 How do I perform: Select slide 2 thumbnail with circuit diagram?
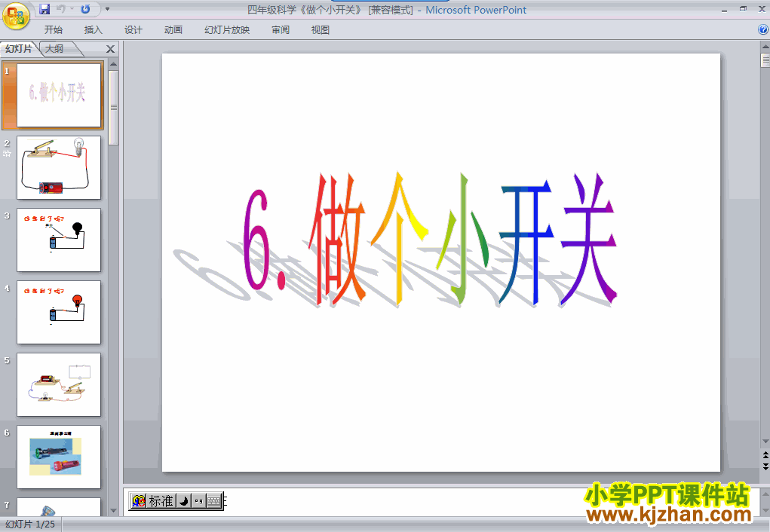pyautogui.click(x=59, y=168)
